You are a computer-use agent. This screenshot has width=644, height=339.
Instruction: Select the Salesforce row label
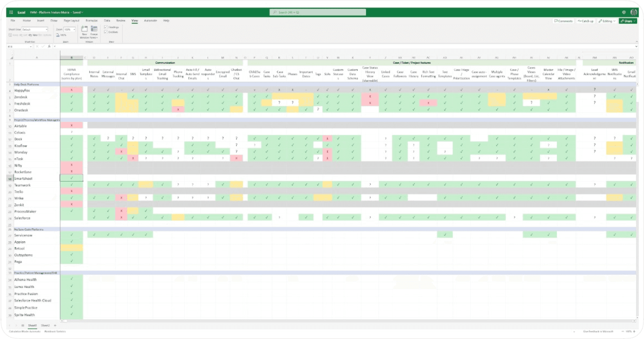[x=22, y=218]
